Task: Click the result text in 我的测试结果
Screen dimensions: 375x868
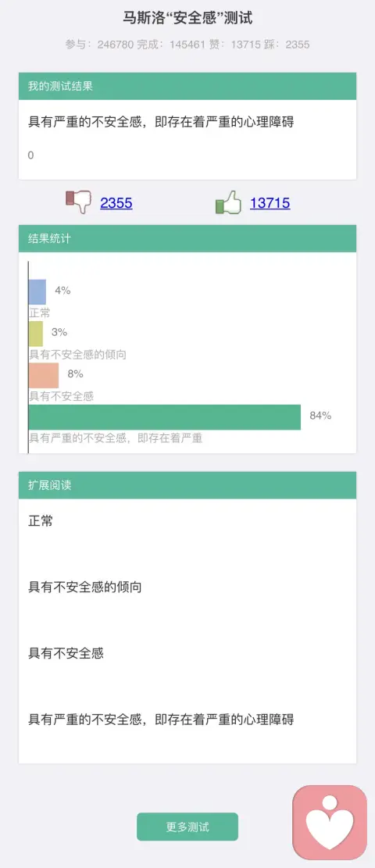Action: [161, 123]
